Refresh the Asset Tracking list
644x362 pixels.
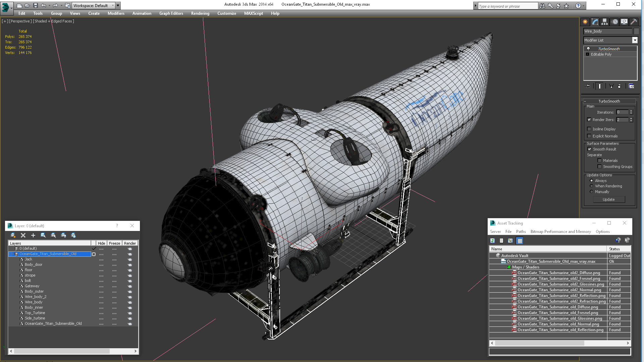click(492, 241)
